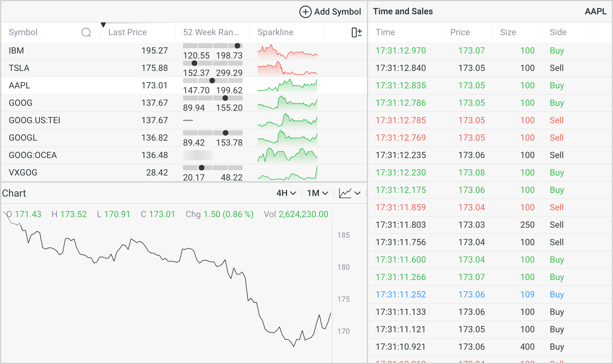Select the VXGOG symbol row
Viewport: 613px width, 364px height.
tap(184, 173)
